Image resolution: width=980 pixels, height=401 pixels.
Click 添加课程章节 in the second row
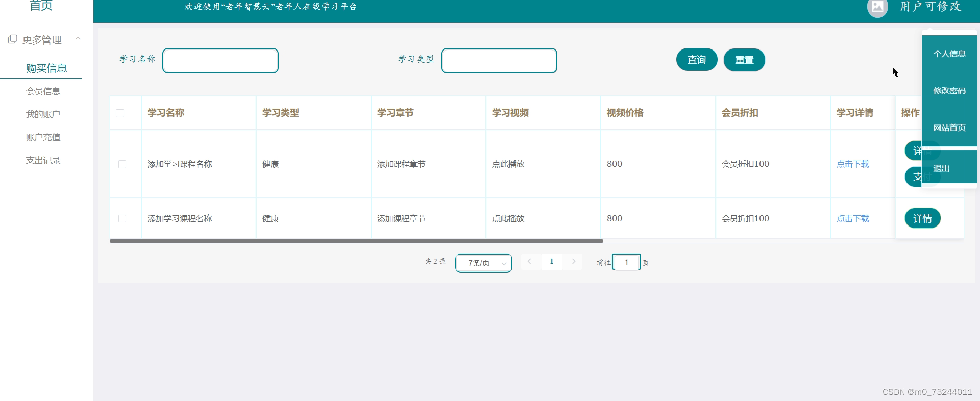(401, 218)
